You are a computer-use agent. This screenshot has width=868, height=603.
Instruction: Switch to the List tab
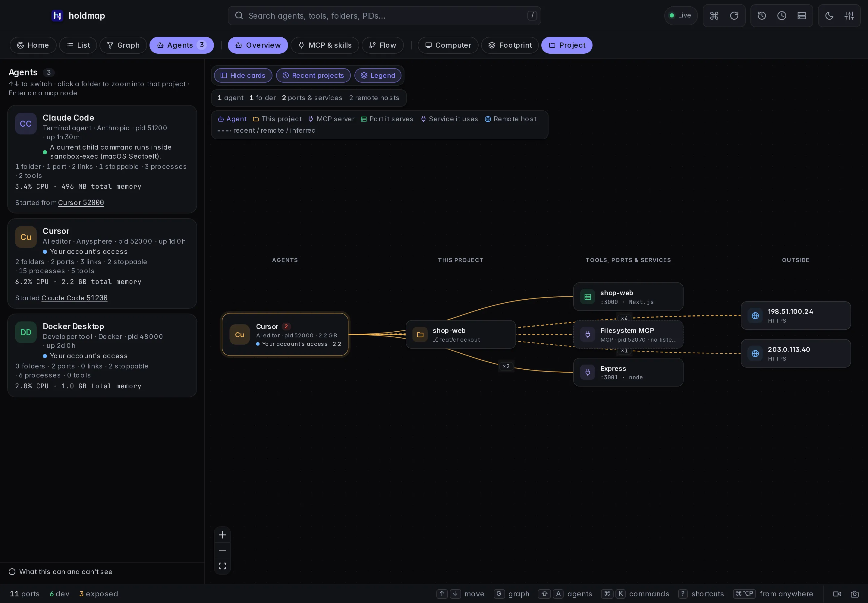click(78, 45)
